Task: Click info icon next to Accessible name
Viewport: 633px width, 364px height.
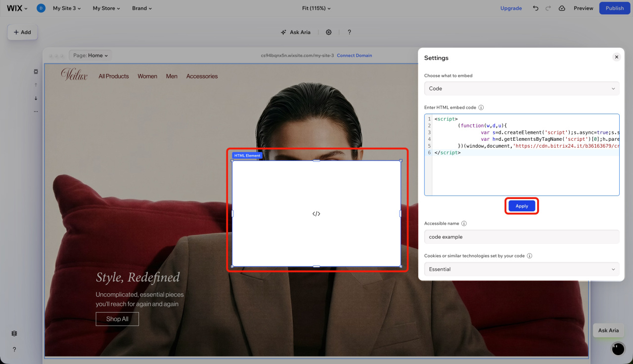Action: coord(464,223)
